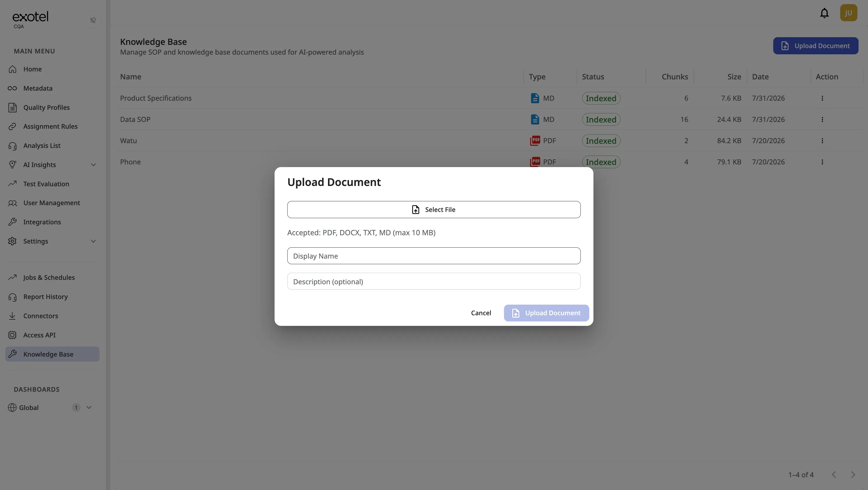Click the top-right Upload Document button
The height and width of the screenshot is (490, 868).
(815, 46)
